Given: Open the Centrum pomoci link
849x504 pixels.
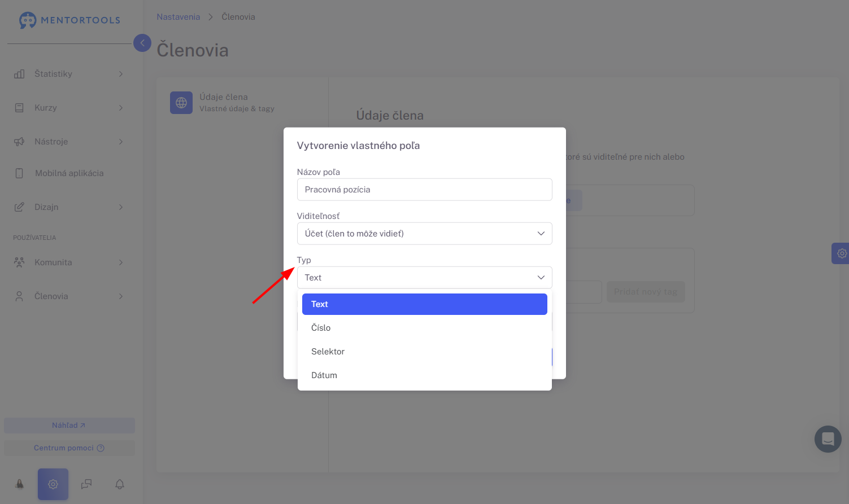Looking at the screenshot, I should pyautogui.click(x=69, y=448).
